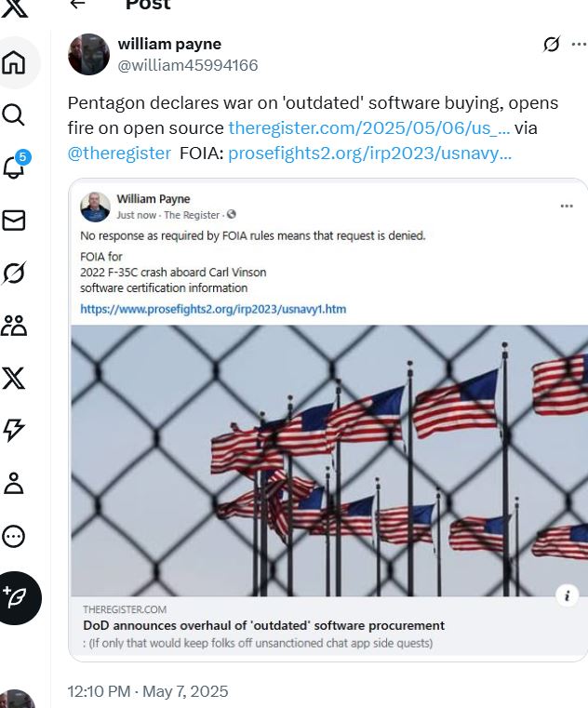Viewport: 588px width, 708px height.
Task: Open Grok icon in left sidebar
Action: click(x=14, y=273)
